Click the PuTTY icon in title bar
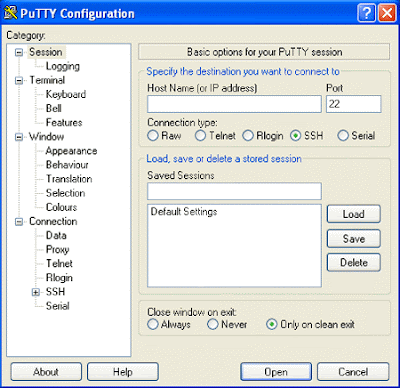The height and width of the screenshot is (388, 400). pos(10,13)
